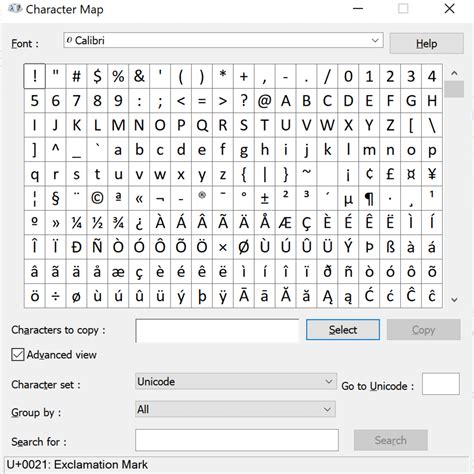
Task: Select the @ character
Action: tap(264, 101)
